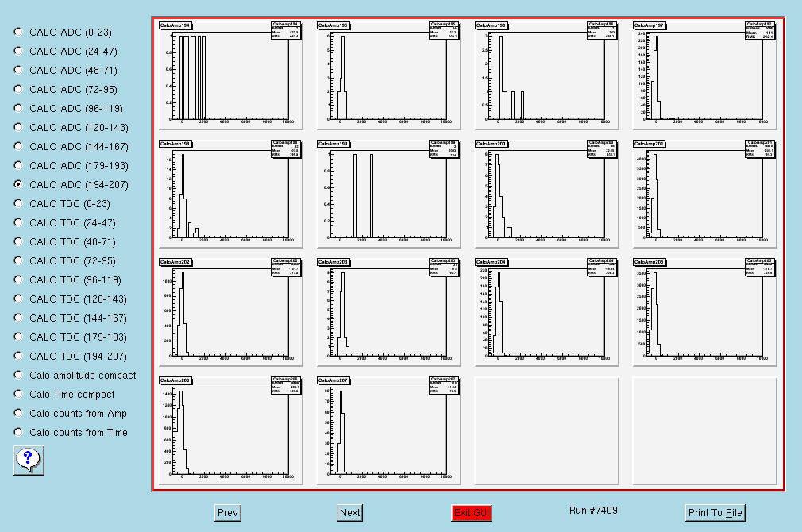Screen dimensions: 802x532
Task: Pick the CALO ADC (144-167) radio
Action: [18, 146]
